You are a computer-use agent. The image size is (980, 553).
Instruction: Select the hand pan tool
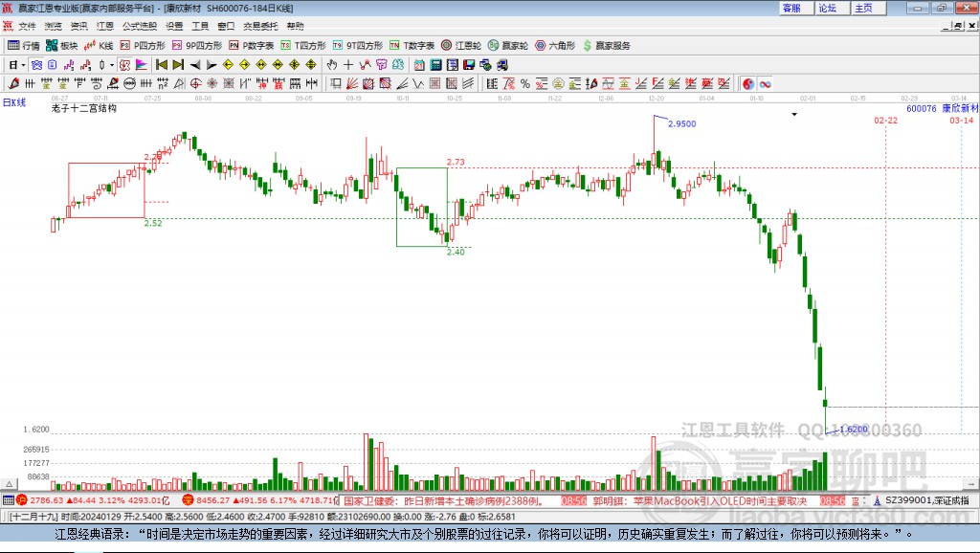332,65
